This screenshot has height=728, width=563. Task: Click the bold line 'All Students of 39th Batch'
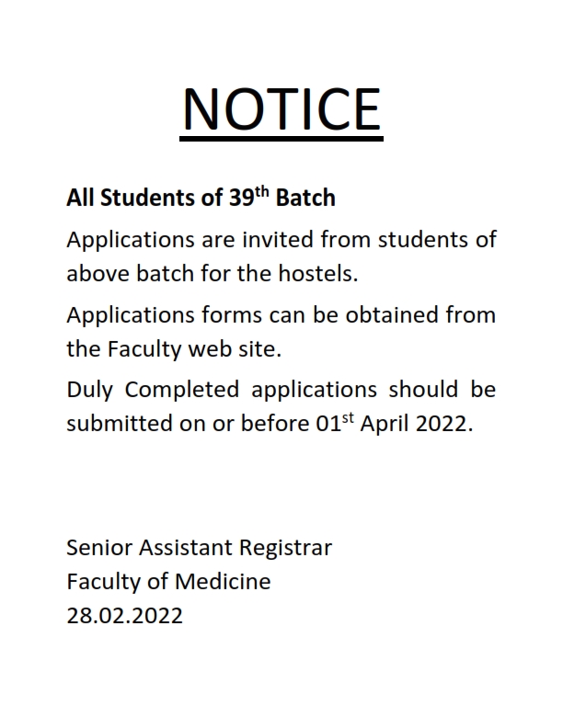201,197
